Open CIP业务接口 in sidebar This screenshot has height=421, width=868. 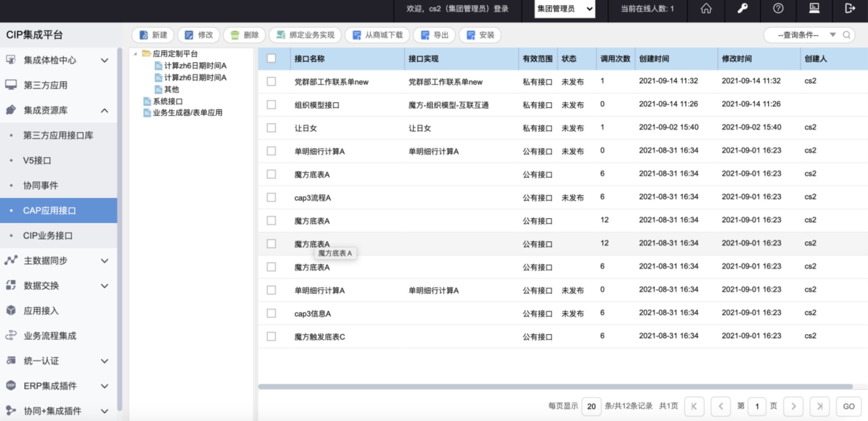coord(47,236)
